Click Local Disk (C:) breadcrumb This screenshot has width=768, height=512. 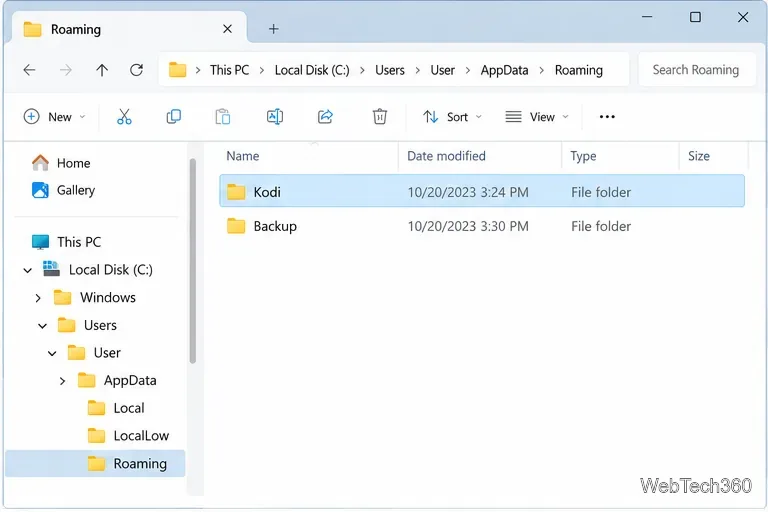coord(312,70)
